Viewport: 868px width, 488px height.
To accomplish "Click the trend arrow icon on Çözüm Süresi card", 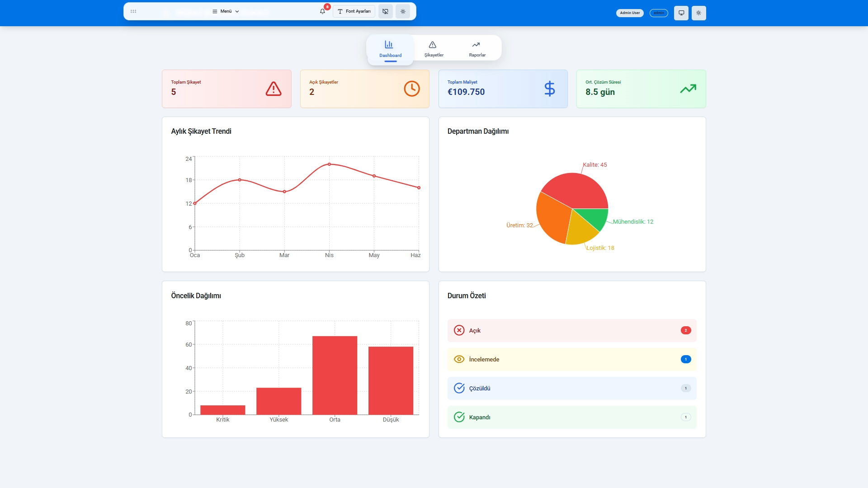I will tap(688, 89).
